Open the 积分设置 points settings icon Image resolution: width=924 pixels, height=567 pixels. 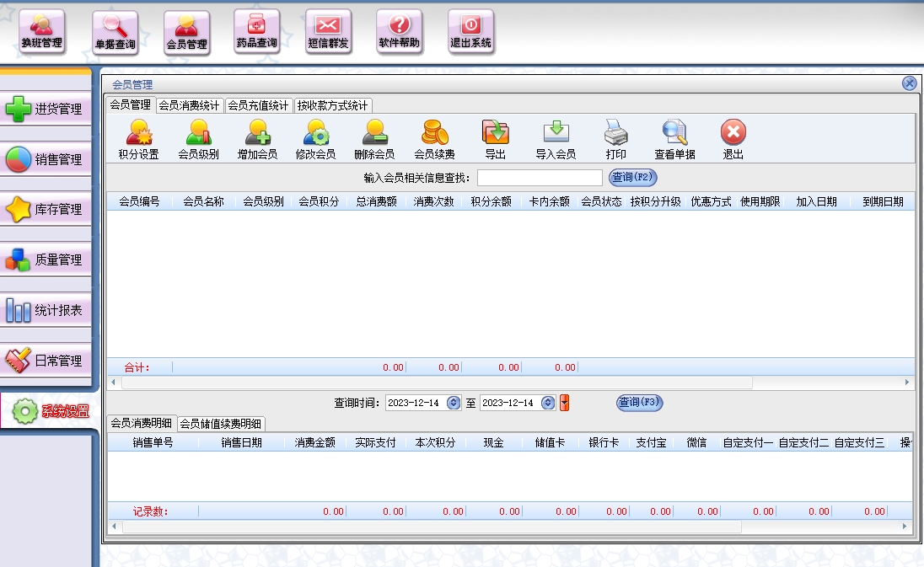[138, 140]
